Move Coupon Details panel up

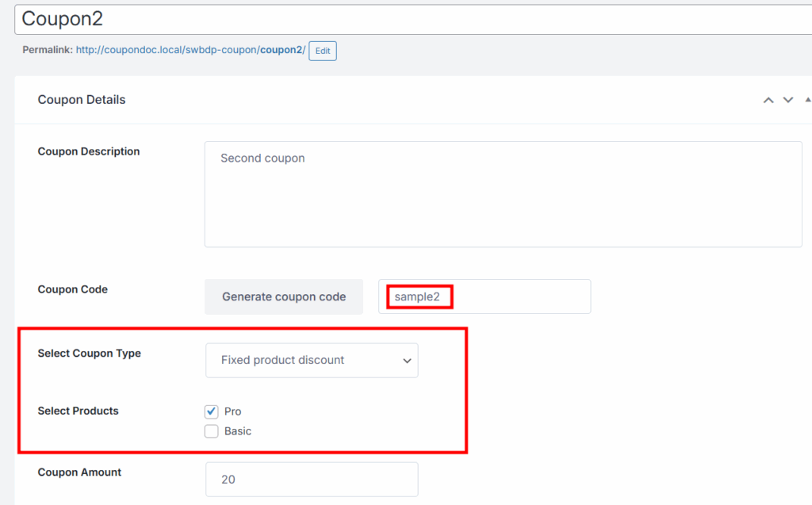[768, 100]
